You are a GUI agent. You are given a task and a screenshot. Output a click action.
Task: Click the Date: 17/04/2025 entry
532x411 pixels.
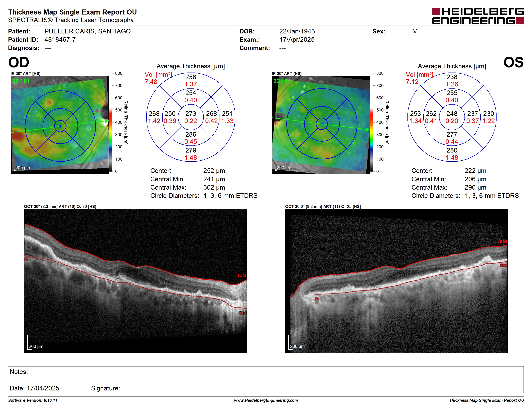[x=34, y=388]
